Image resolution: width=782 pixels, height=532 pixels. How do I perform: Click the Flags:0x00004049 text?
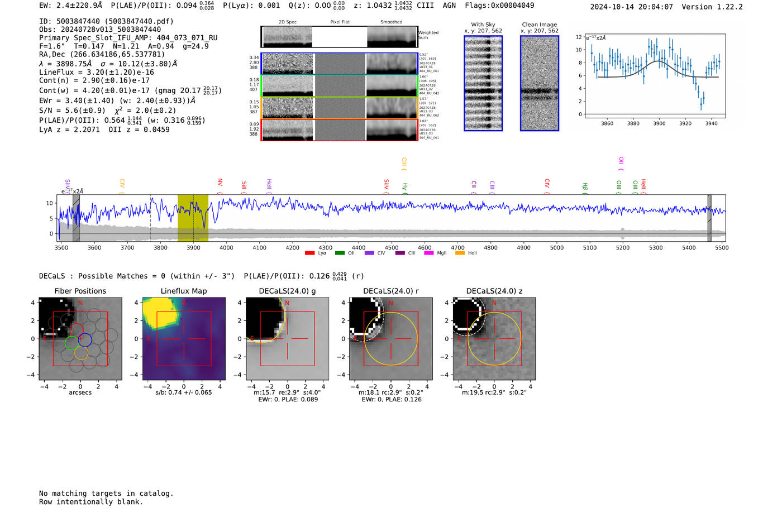coord(499,6)
